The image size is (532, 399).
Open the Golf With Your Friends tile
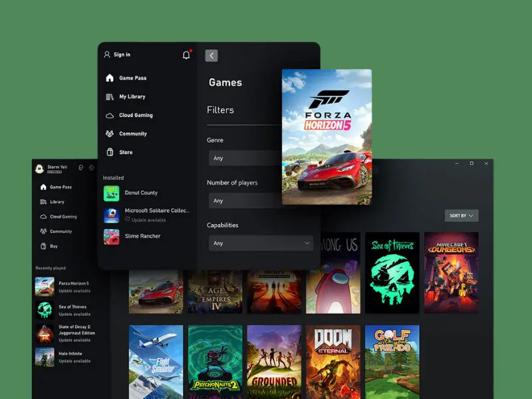click(x=392, y=360)
